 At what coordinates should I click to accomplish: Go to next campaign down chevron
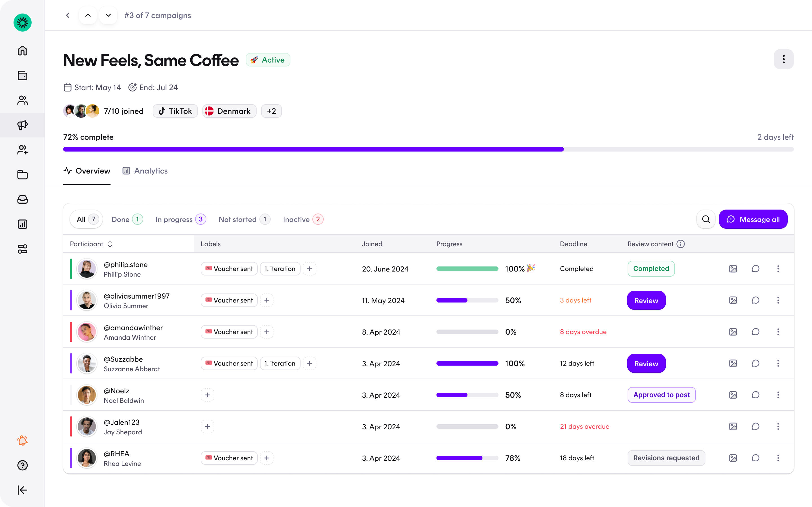point(108,15)
